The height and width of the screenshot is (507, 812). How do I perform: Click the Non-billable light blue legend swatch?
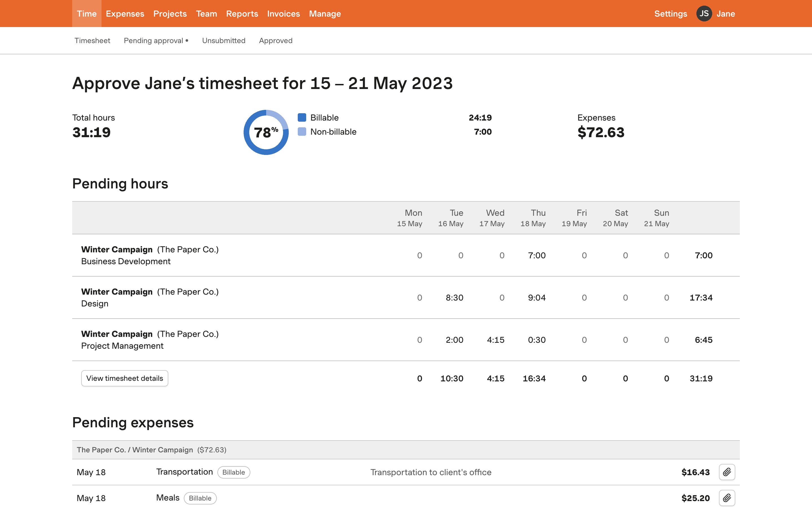tap(302, 132)
